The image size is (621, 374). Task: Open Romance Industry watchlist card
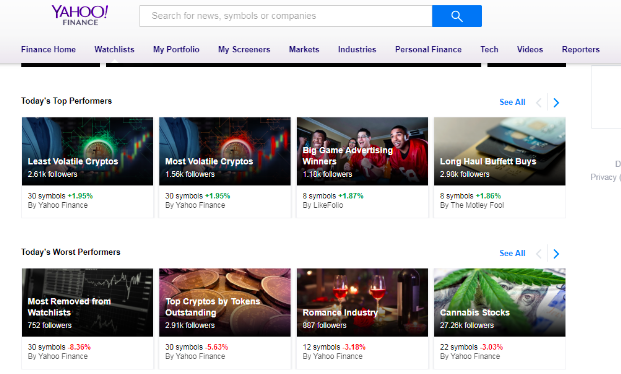click(x=362, y=319)
